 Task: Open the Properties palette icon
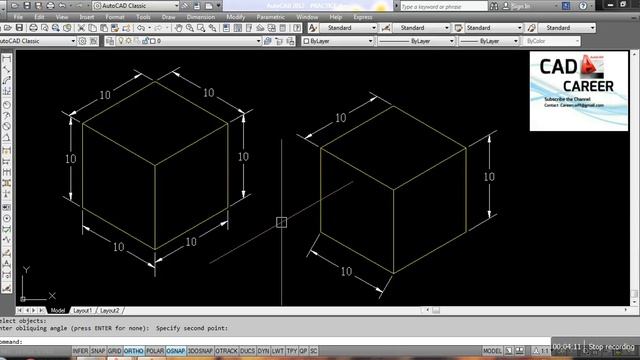point(227,28)
